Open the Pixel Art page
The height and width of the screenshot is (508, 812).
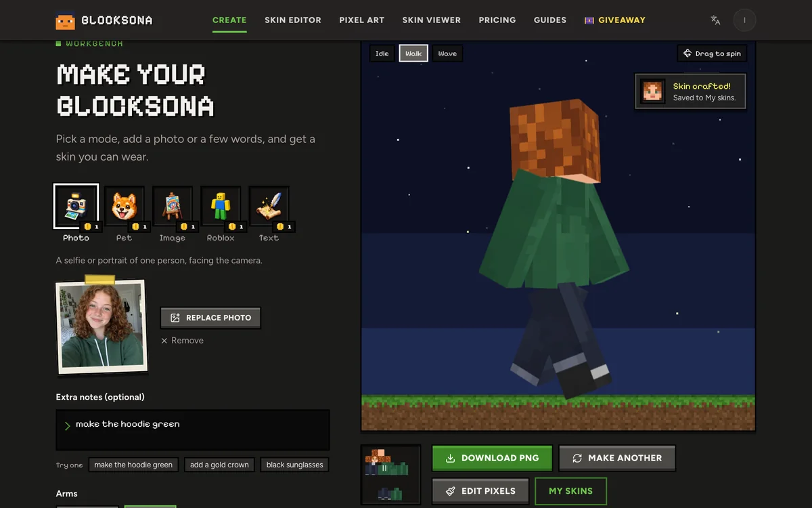[x=362, y=20]
